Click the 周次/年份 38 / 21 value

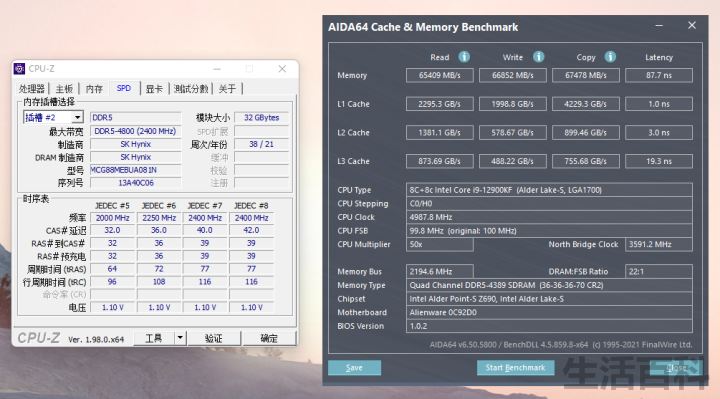(x=261, y=144)
